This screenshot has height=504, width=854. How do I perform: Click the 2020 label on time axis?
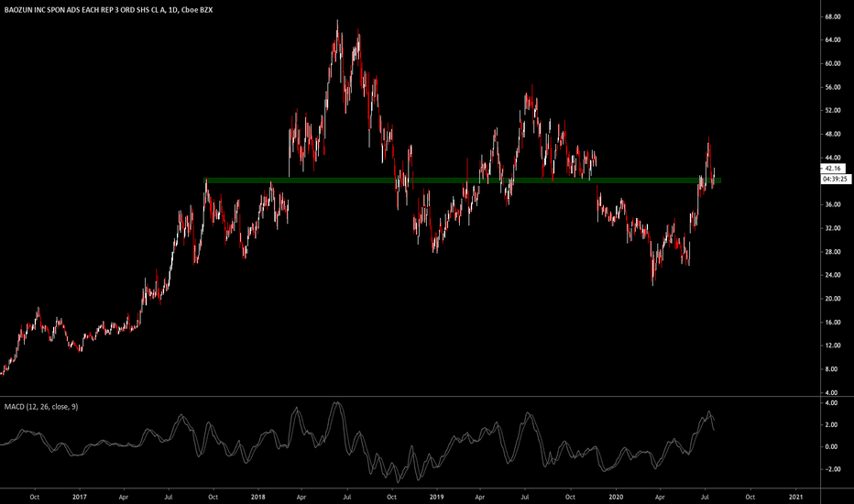(616, 497)
